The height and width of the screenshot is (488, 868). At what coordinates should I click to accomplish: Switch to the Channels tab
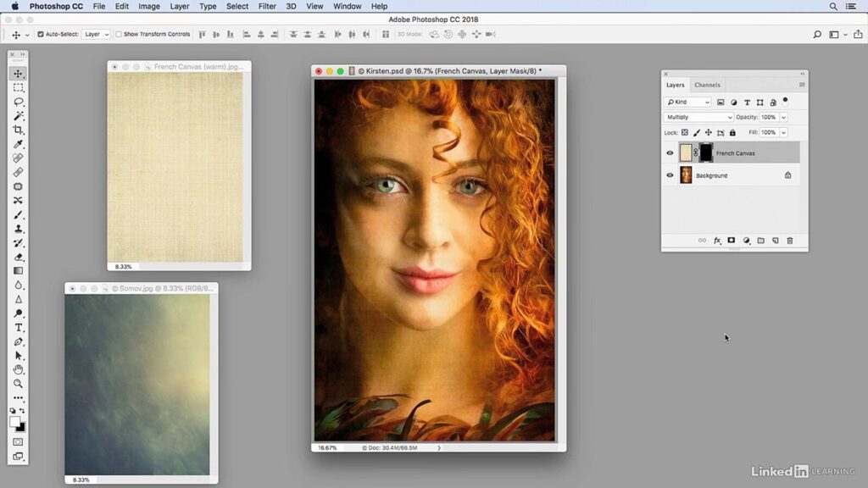click(707, 85)
